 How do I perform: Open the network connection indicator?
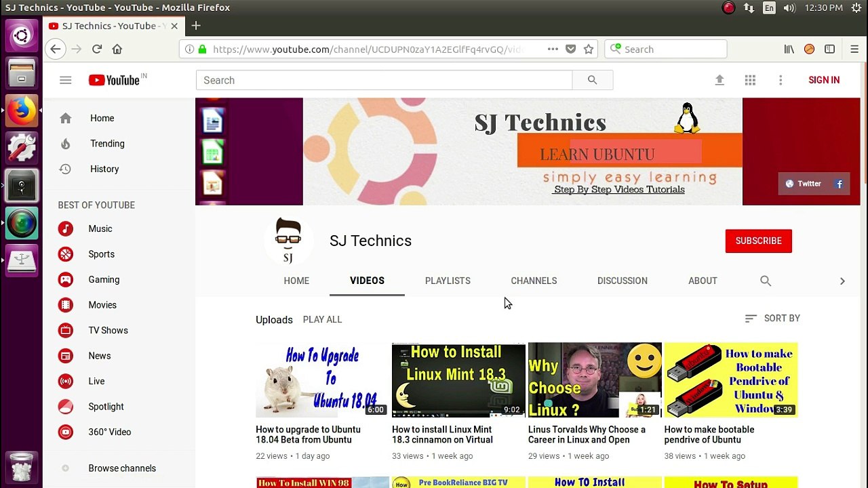pyautogui.click(x=749, y=7)
